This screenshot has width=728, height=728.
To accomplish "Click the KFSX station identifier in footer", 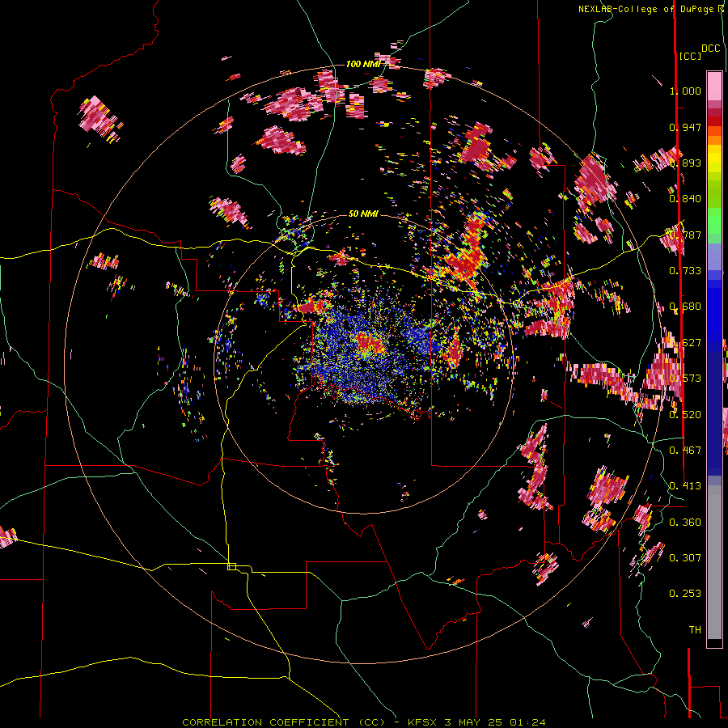I will 422,722.
